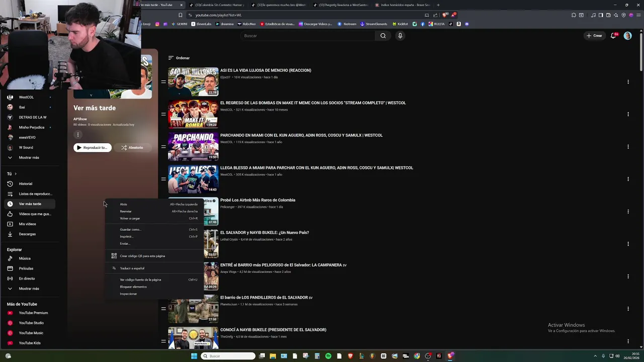Open Ibai subscription channel
Screen dimensions: 644x362
coord(29,107)
